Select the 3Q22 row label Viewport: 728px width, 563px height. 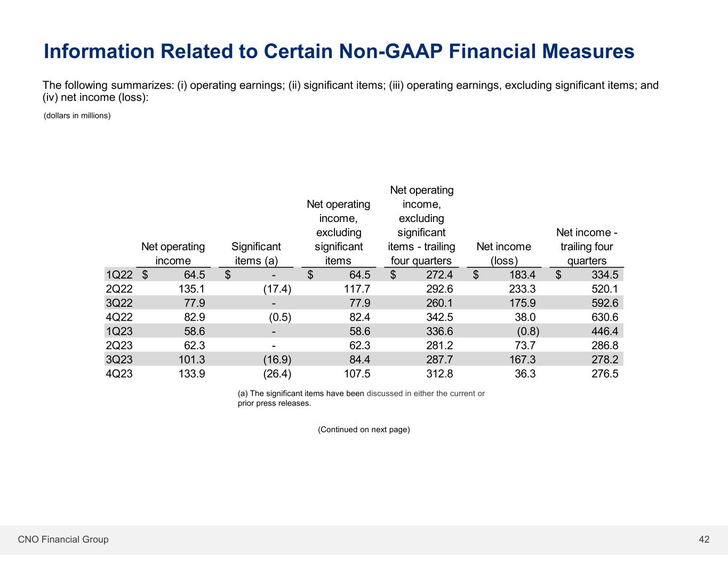(x=119, y=303)
